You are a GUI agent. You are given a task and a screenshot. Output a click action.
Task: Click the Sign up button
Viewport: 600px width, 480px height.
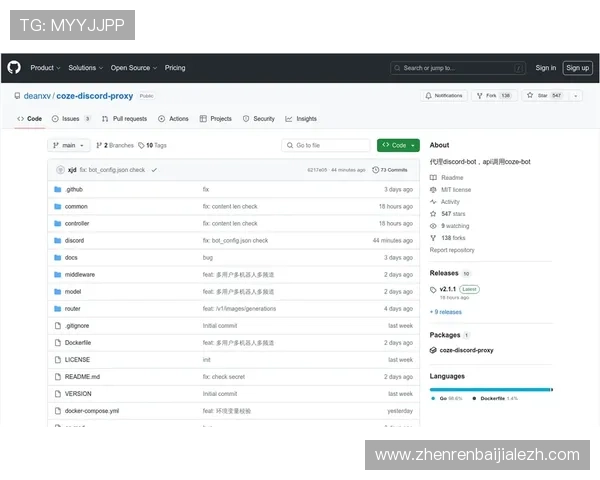(x=577, y=68)
